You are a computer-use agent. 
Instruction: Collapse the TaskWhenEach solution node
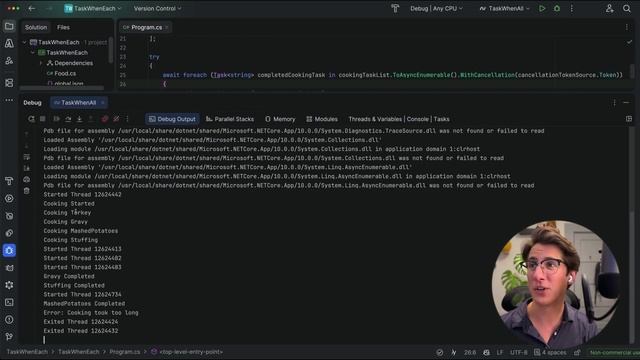pos(24,42)
